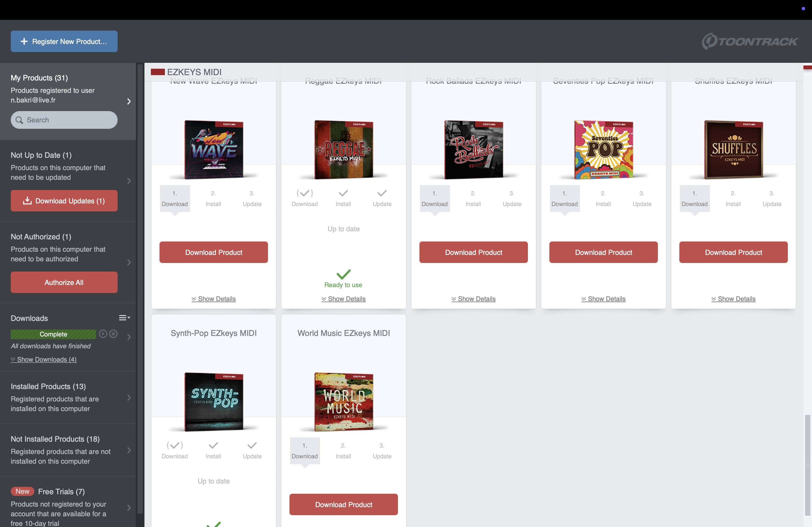This screenshot has height=527, width=812.
Task: Click the Authorize All button
Action: tap(64, 282)
